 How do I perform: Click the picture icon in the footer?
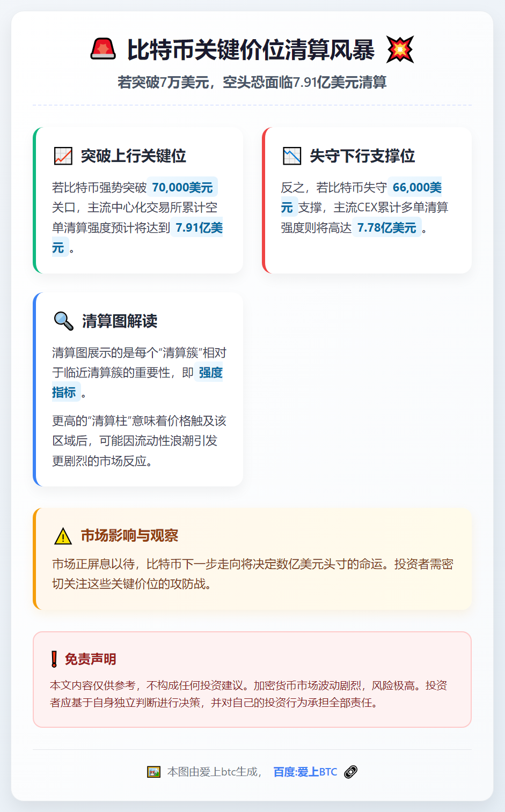[154, 772]
